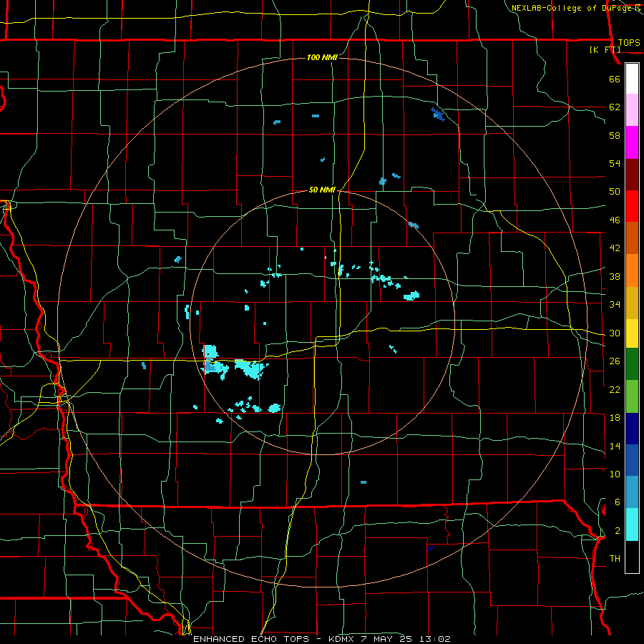Click the light green legend color block
The height and width of the screenshot is (644, 644).
tap(632, 396)
